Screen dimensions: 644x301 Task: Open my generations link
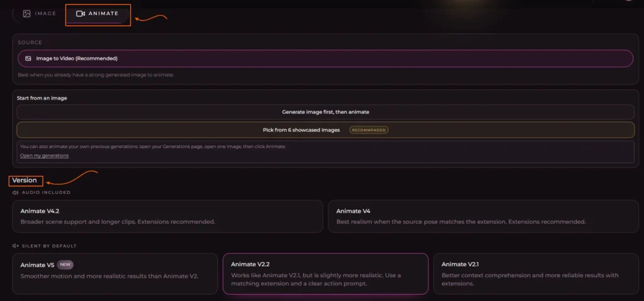pos(45,156)
